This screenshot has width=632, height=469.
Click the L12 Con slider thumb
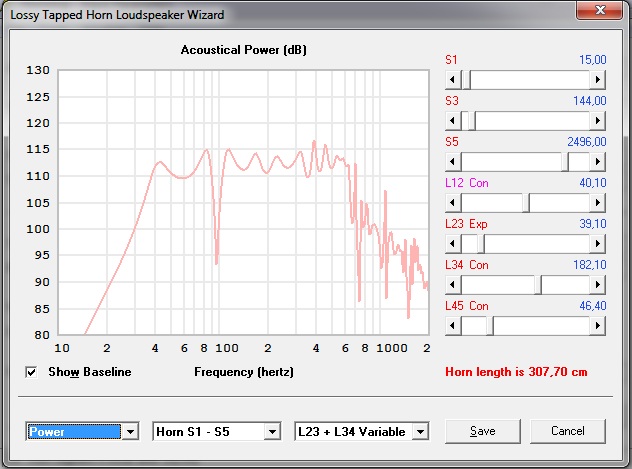tap(526, 202)
